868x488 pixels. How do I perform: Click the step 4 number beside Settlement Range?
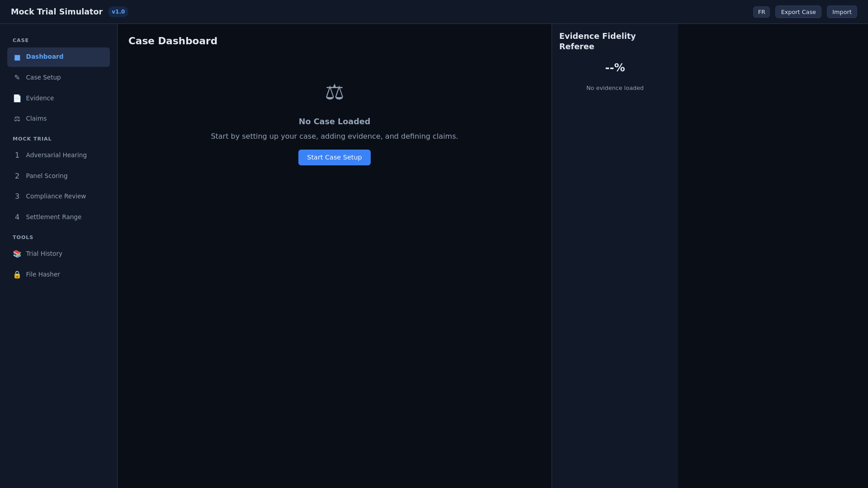17,217
